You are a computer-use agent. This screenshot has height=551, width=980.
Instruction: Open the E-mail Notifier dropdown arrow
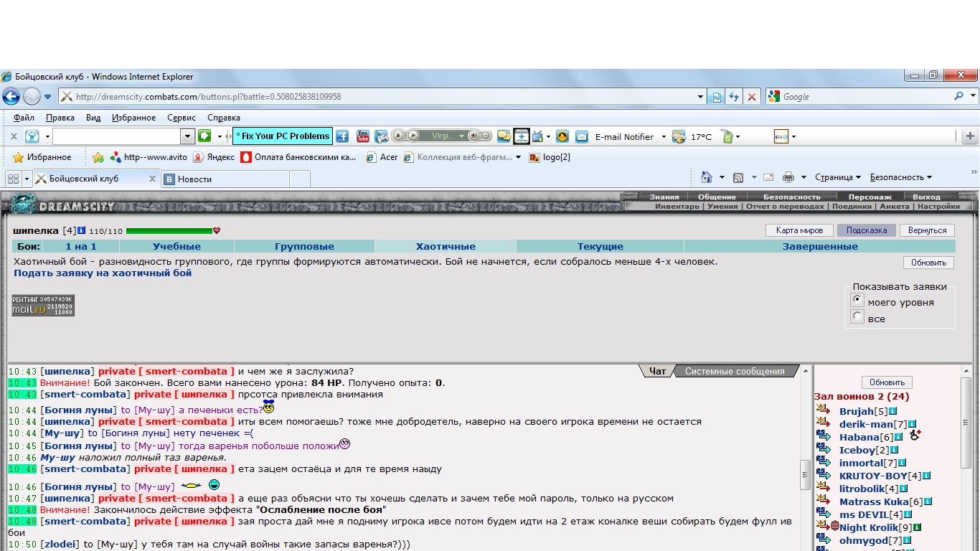664,136
